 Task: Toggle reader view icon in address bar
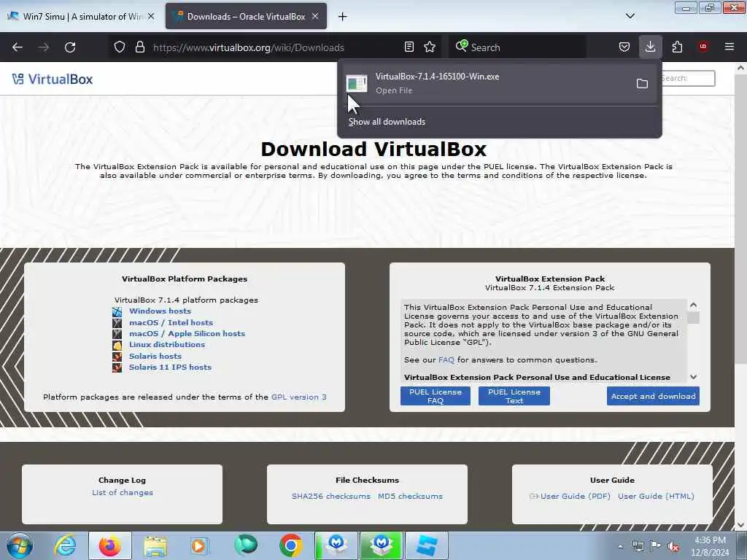pyautogui.click(x=409, y=47)
